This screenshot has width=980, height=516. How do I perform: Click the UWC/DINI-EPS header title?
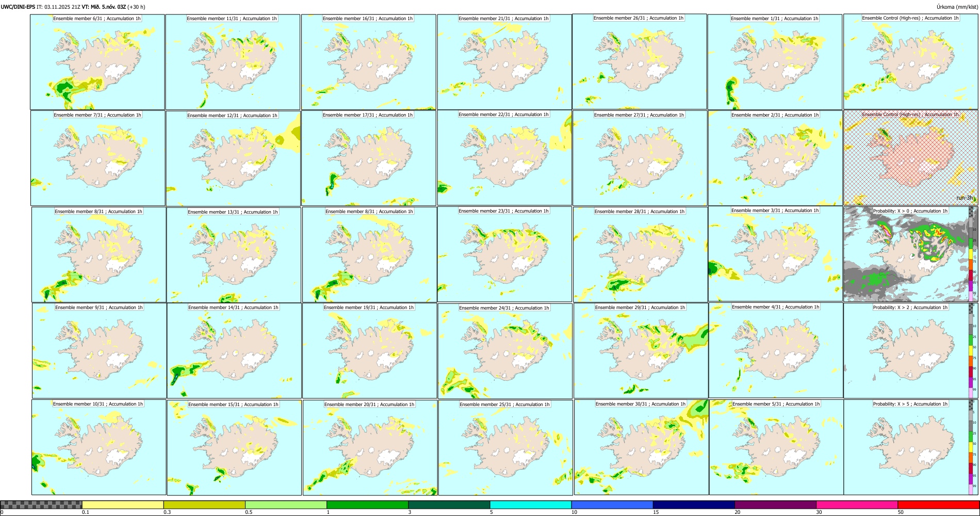18,7
